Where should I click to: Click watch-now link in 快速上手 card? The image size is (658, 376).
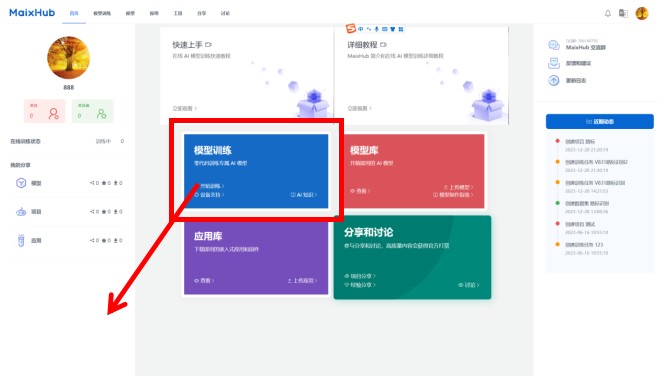184,108
